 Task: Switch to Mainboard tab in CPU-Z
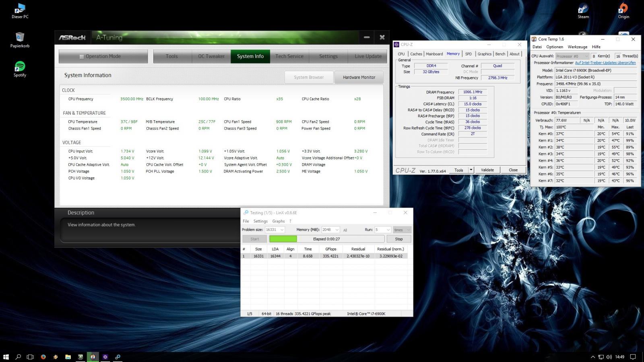(434, 54)
